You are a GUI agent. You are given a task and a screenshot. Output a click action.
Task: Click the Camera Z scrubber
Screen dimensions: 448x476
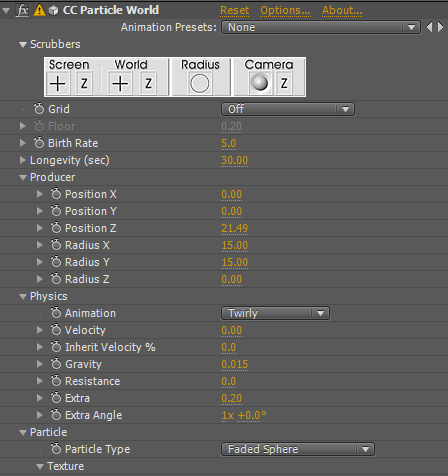[x=284, y=83]
